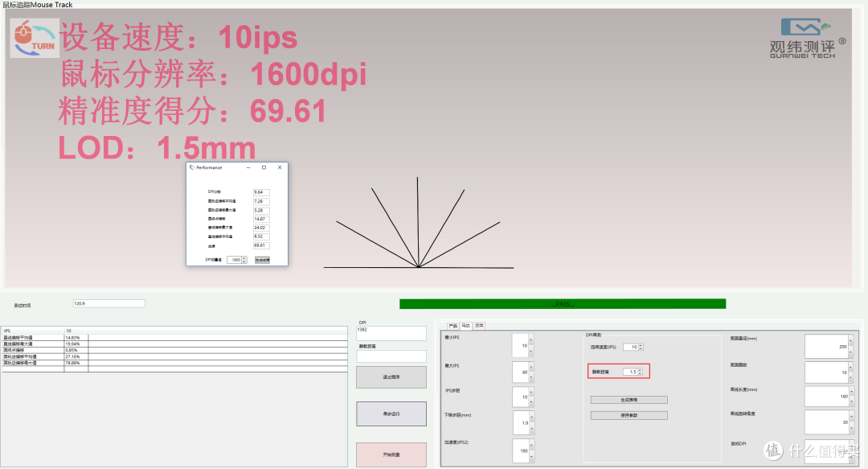Click the green PASS progress bar
The width and height of the screenshot is (868, 469).
pyautogui.click(x=563, y=304)
